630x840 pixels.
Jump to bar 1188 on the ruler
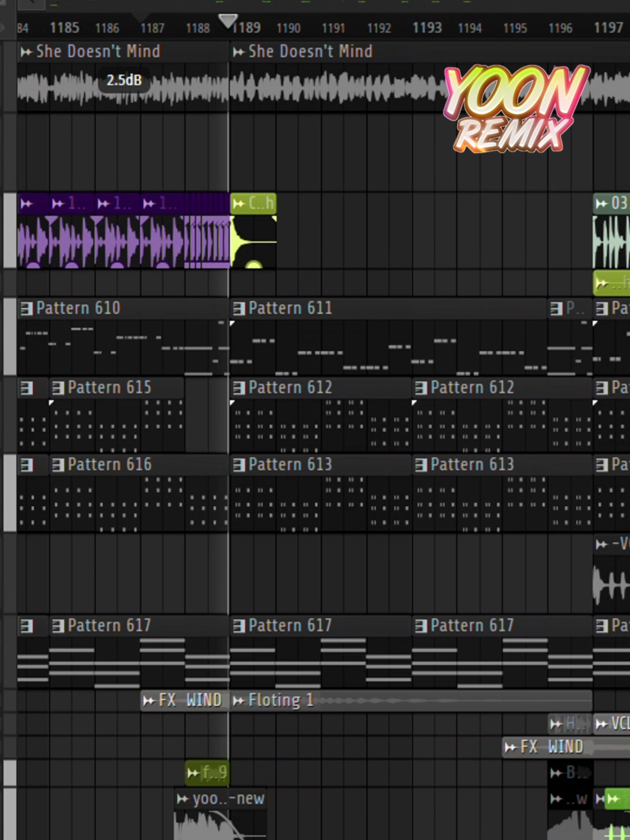pos(198,28)
